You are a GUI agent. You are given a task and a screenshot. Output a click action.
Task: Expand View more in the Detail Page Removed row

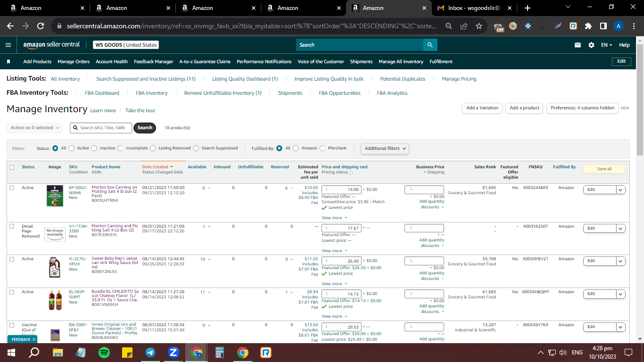[x=334, y=251]
